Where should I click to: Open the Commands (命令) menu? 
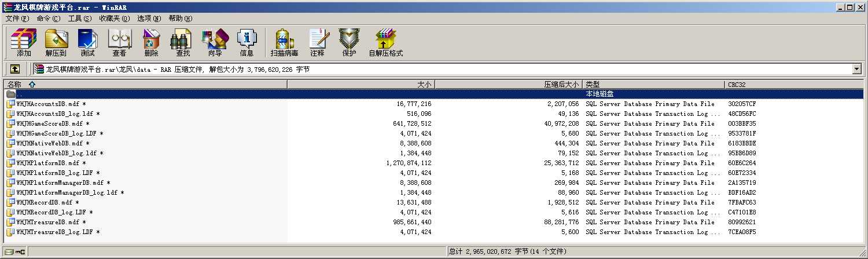click(x=48, y=19)
